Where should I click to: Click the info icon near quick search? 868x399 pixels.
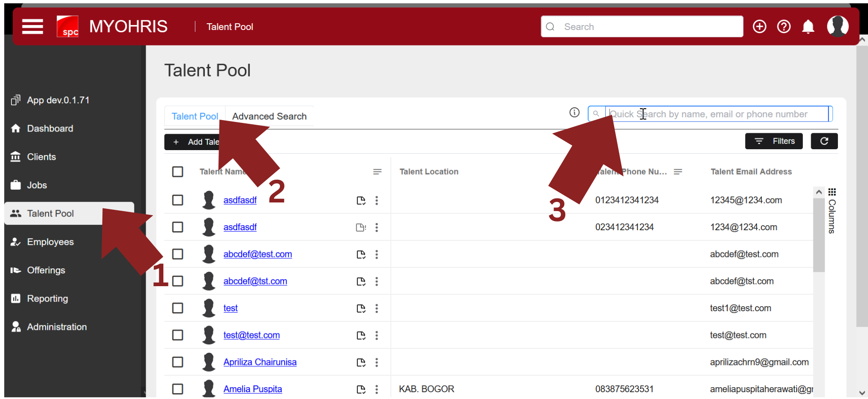point(574,112)
